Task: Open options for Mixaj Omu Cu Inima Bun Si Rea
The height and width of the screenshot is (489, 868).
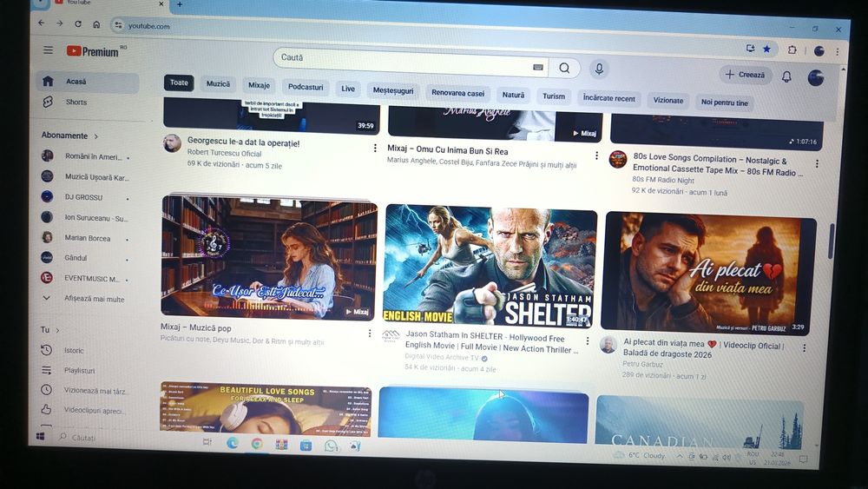Action: (x=596, y=155)
